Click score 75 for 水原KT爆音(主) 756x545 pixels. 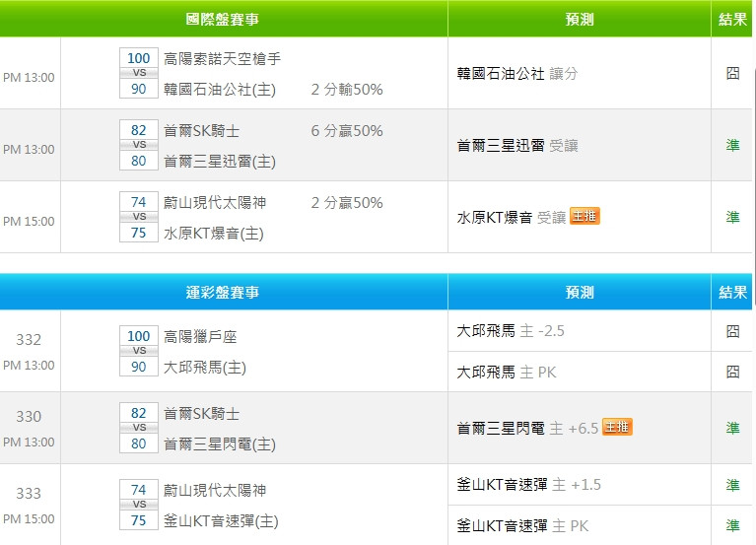click(x=139, y=233)
